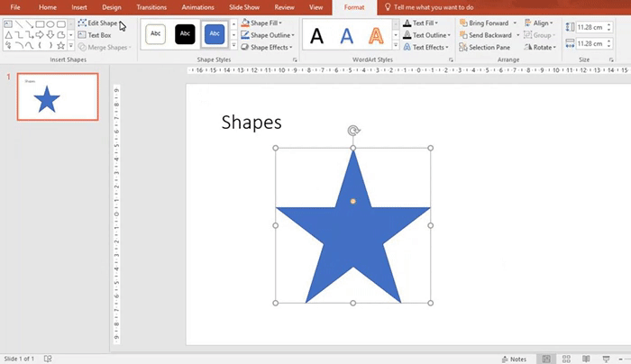Apply the black A WordArt style
The image size is (631, 364).
click(x=317, y=36)
